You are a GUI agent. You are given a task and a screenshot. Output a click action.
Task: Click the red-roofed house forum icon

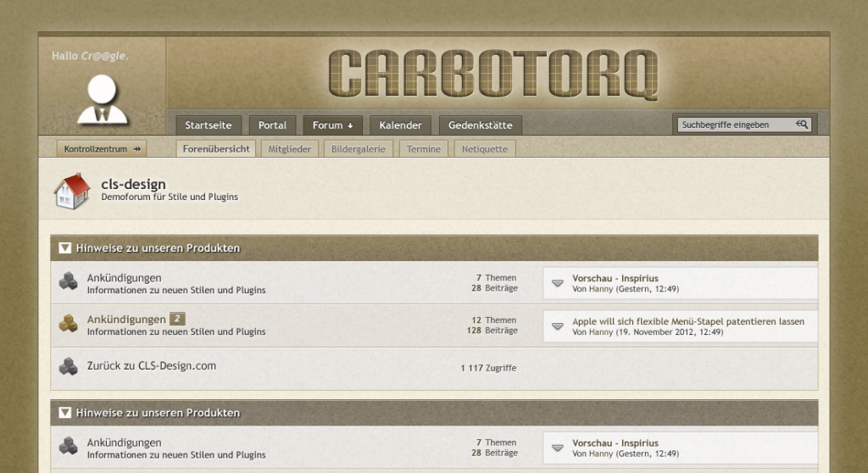tap(72, 192)
